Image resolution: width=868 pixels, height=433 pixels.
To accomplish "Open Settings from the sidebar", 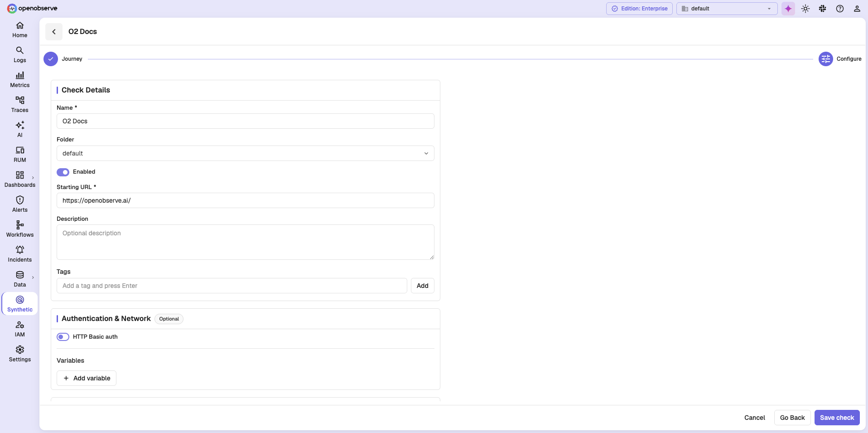I will coord(20,354).
